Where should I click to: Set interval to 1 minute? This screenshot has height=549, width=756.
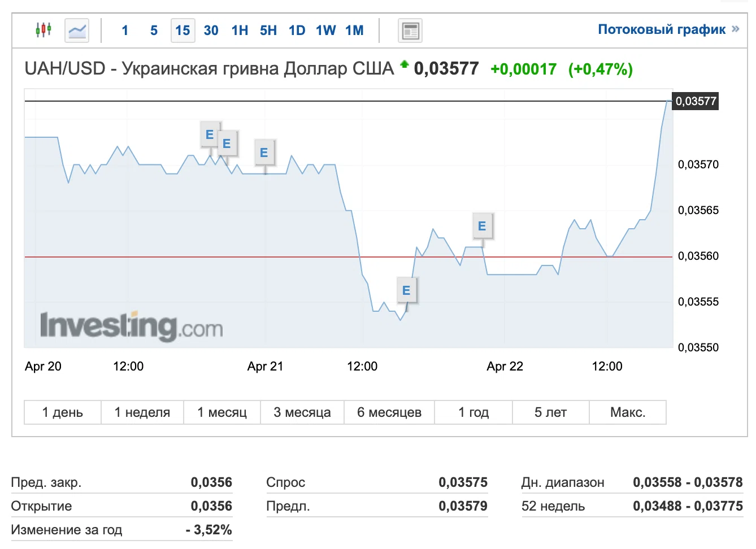(x=125, y=30)
